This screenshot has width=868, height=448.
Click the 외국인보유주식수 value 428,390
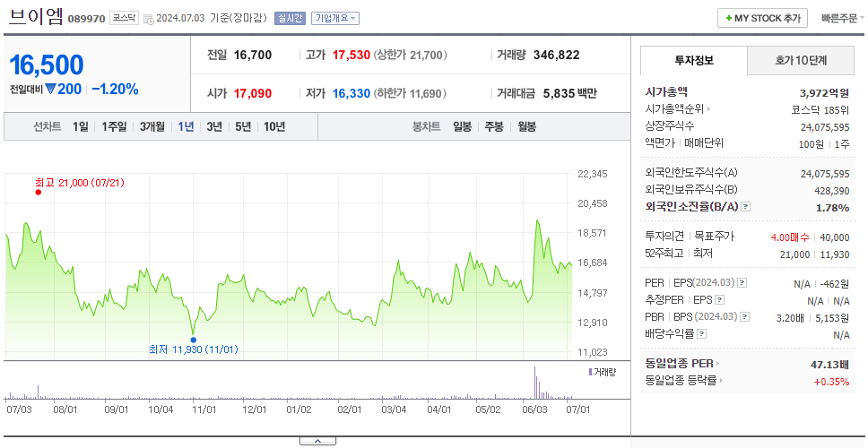(830, 191)
